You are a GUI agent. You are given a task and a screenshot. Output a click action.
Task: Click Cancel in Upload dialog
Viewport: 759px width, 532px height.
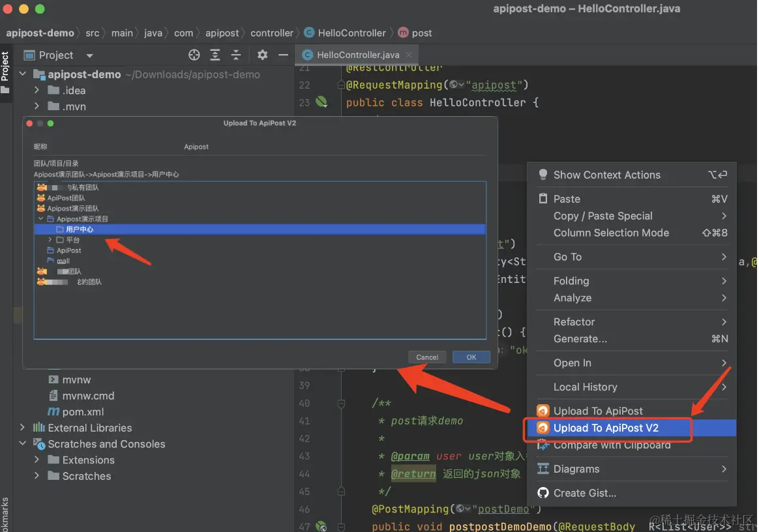427,357
